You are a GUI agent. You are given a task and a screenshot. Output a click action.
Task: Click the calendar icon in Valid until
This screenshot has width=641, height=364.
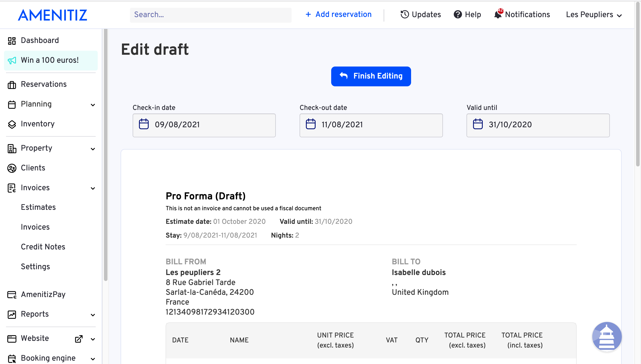coord(478,124)
